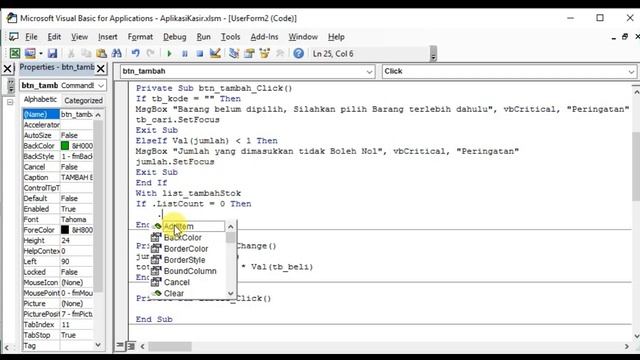640x360 pixels.
Task: Save the project with floppy icon
Action: click(52, 53)
